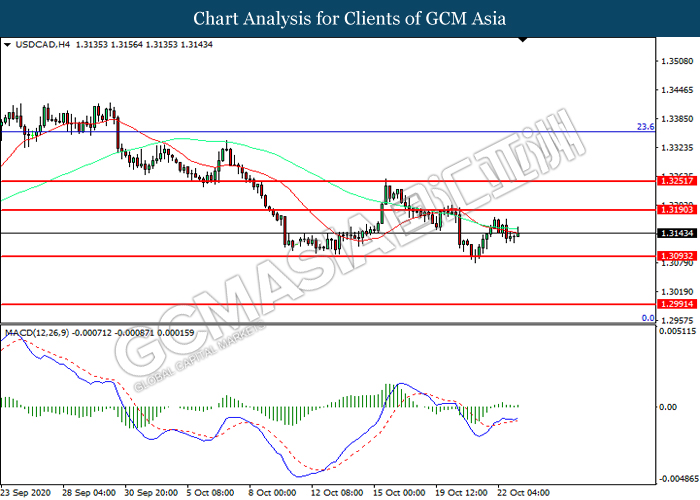
Task: Click the chart shift marker at top
Action: 523,40
